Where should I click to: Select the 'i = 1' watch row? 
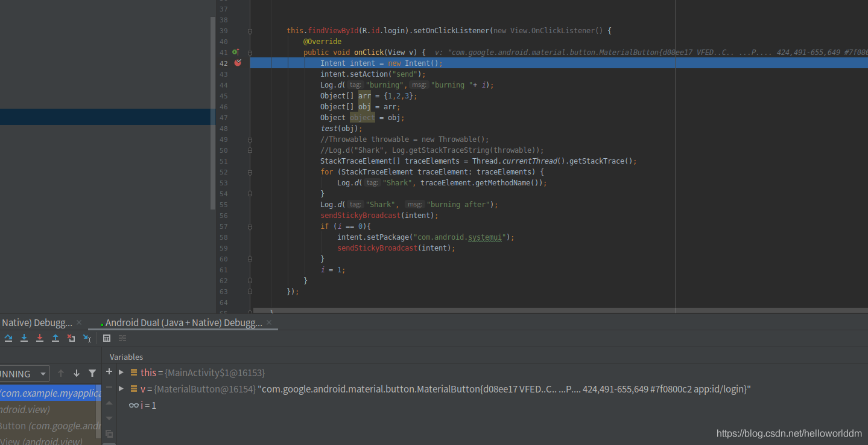[x=492, y=405]
